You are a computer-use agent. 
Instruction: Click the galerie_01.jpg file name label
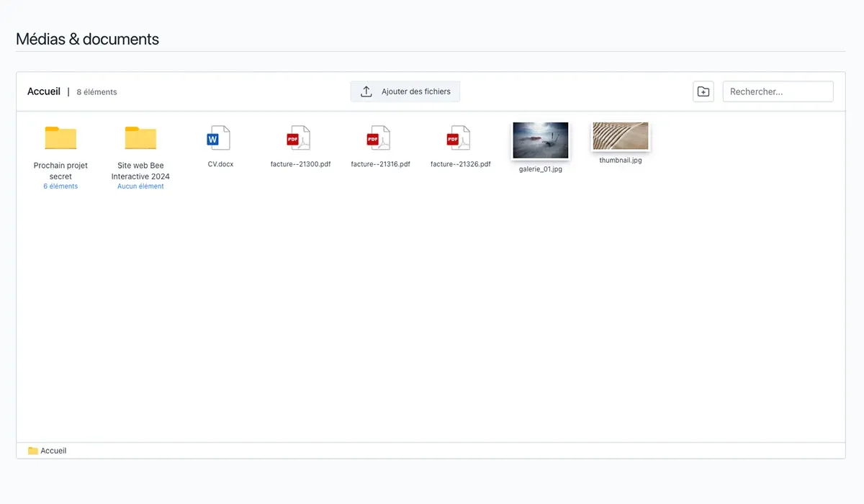pos(541,170)
